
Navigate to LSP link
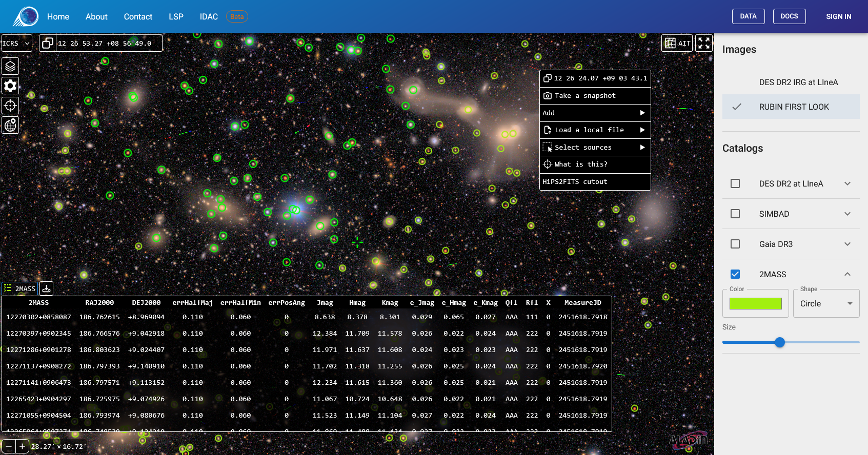pyautogui.click(x=176, y=16)
